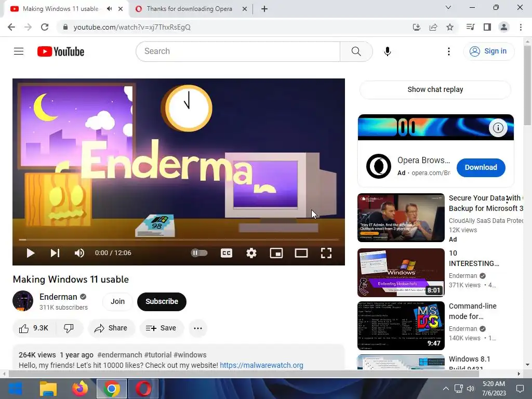Start voice search with the microphone
This screenshot has width=532, height=399.
click(x=387, y=51)
